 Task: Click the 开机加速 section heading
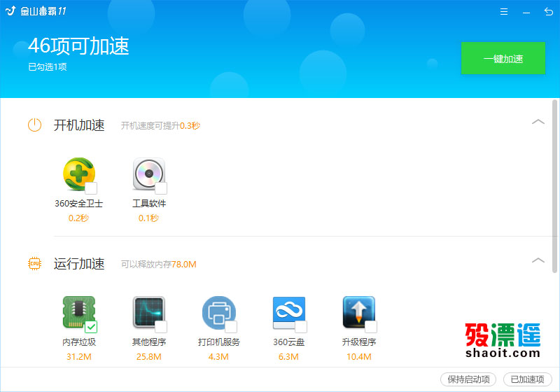click(x=79, y=125)
